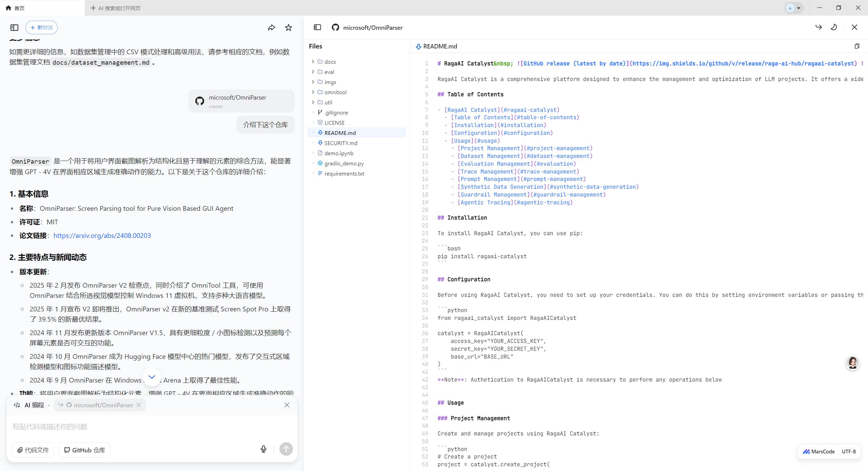Open requirements.txt file
868x471 pixels.
click(357, 173)
